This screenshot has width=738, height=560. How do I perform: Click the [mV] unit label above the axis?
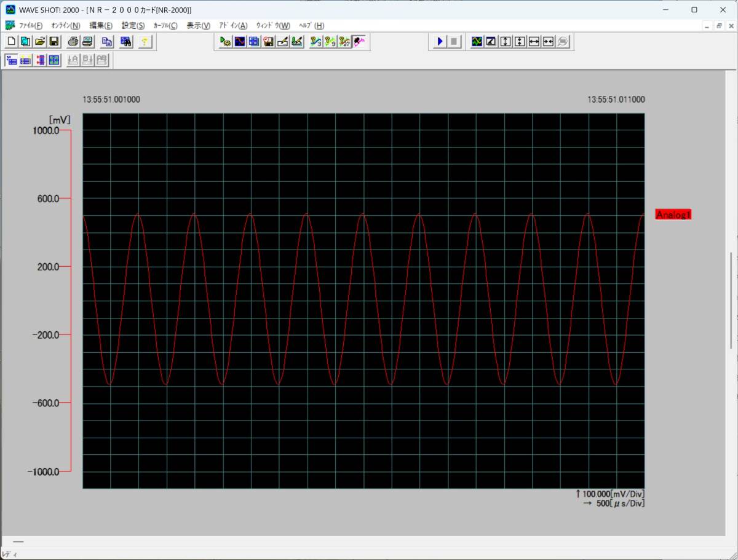point(60,120)
